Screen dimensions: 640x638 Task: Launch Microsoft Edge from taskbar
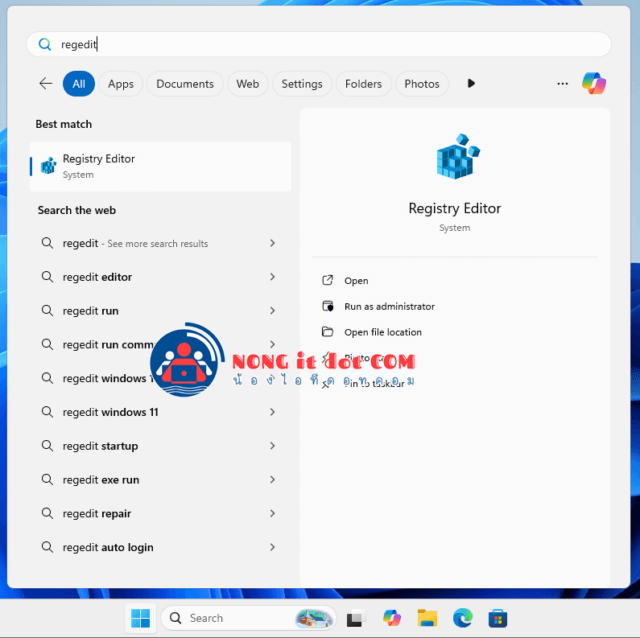pos(463,618)
